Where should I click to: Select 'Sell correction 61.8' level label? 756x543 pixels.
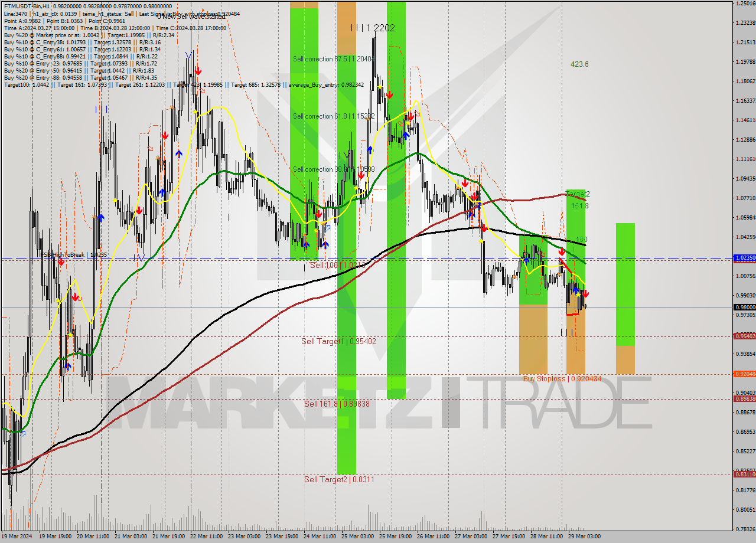click(334, 116)
